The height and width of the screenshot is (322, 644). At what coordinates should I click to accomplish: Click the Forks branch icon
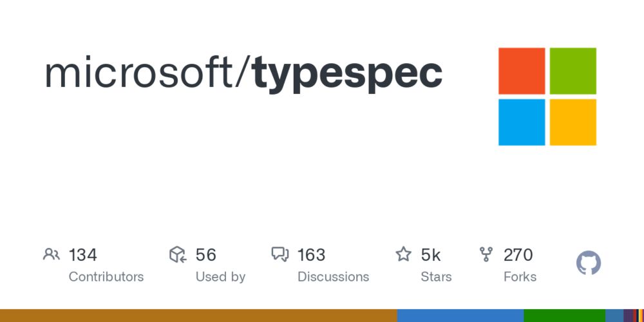[486, 254]
